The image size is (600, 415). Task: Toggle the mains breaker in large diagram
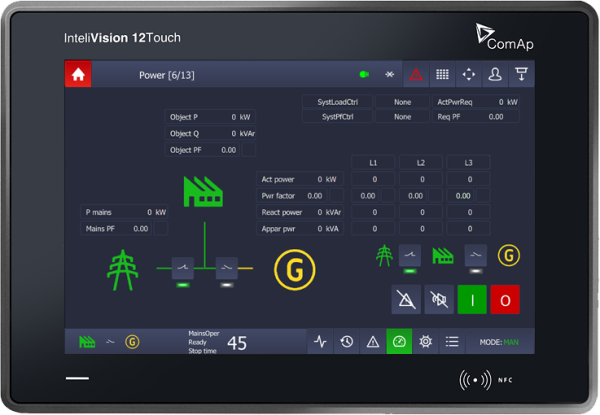point(183,268)
